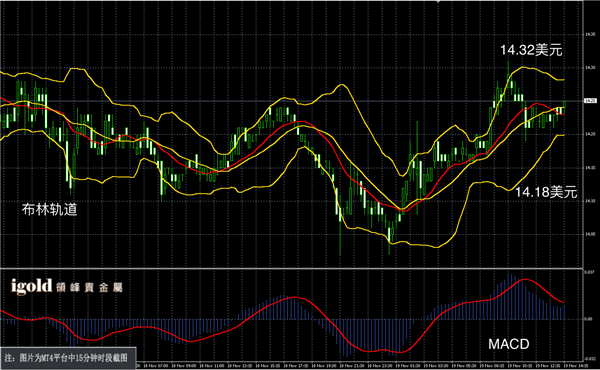Click the 14.18美元 low price annotation
This screenshot has width=600, height=370.
click(546, 192)
